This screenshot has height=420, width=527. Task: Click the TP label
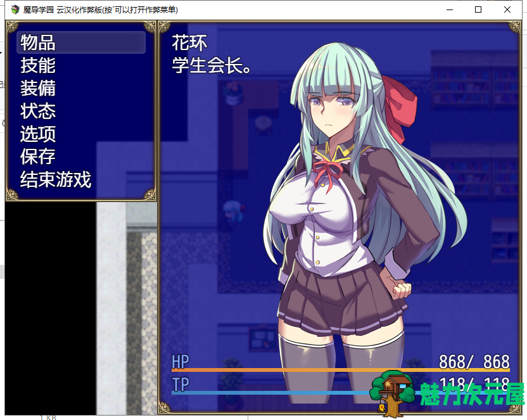[x=181, y=384]
